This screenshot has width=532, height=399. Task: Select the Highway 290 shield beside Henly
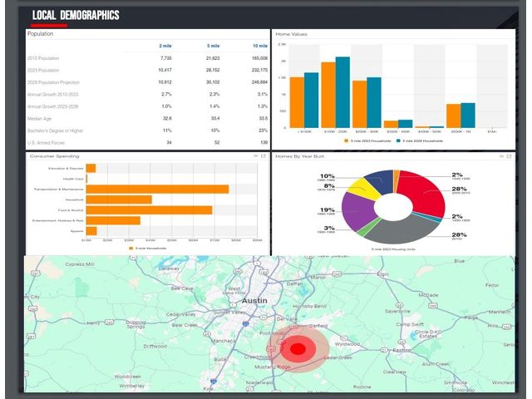(109, 322)
